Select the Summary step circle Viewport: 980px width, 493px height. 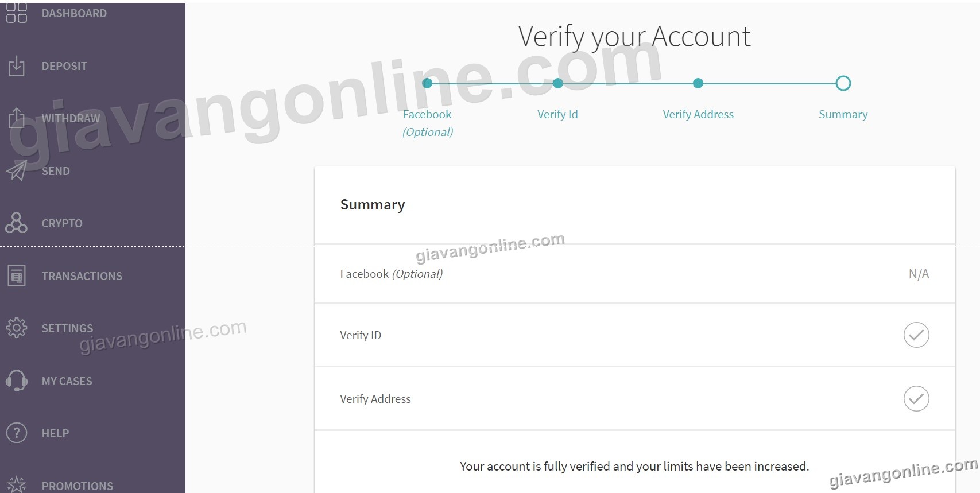[843, 83]
